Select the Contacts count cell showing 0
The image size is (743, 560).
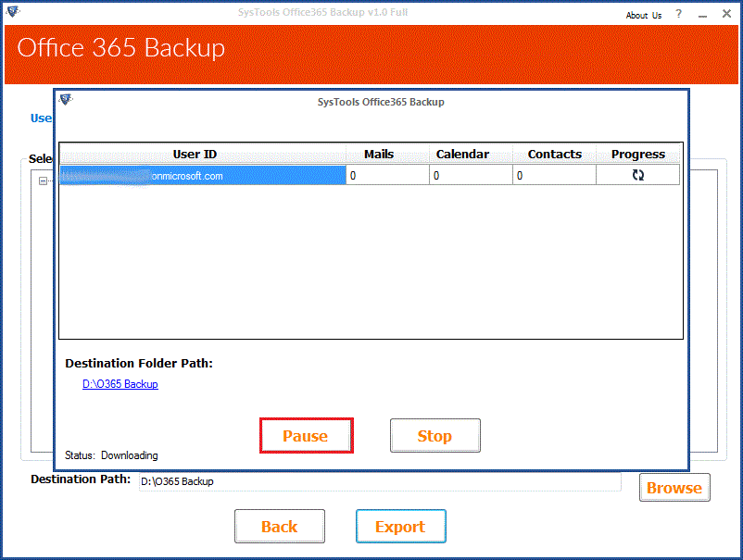click(554, 175)
